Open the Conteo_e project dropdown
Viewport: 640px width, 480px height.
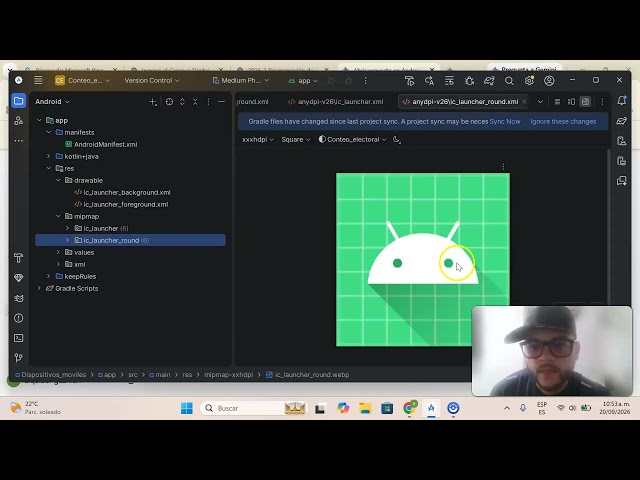pyautogui.click(x=82, y=81)
